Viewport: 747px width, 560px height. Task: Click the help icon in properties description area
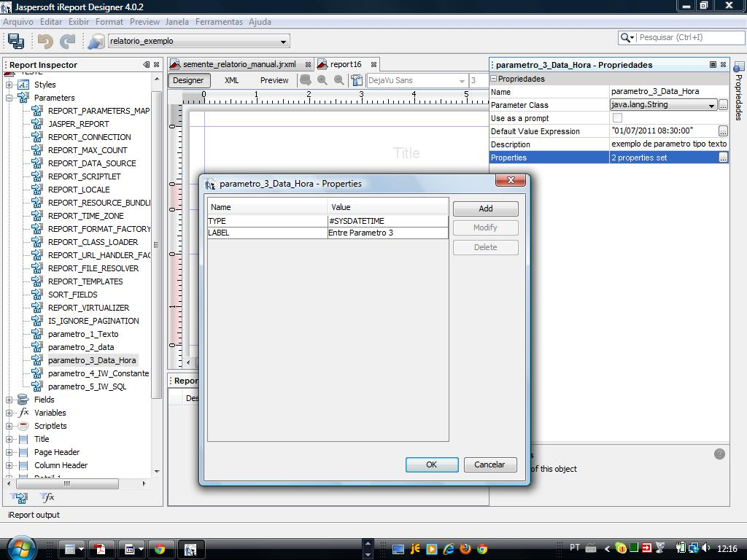719,454
